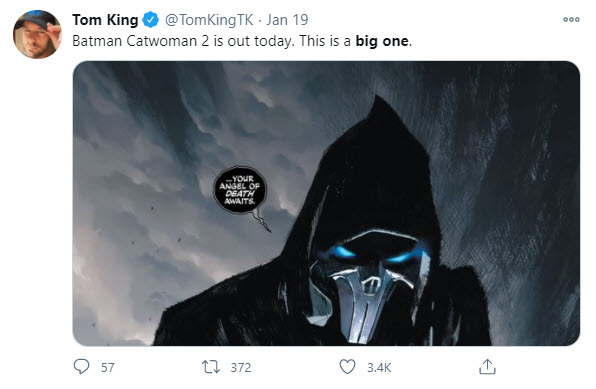Click the 'Your Angel of Death Awaits' speech bubble

pos(240,190)
